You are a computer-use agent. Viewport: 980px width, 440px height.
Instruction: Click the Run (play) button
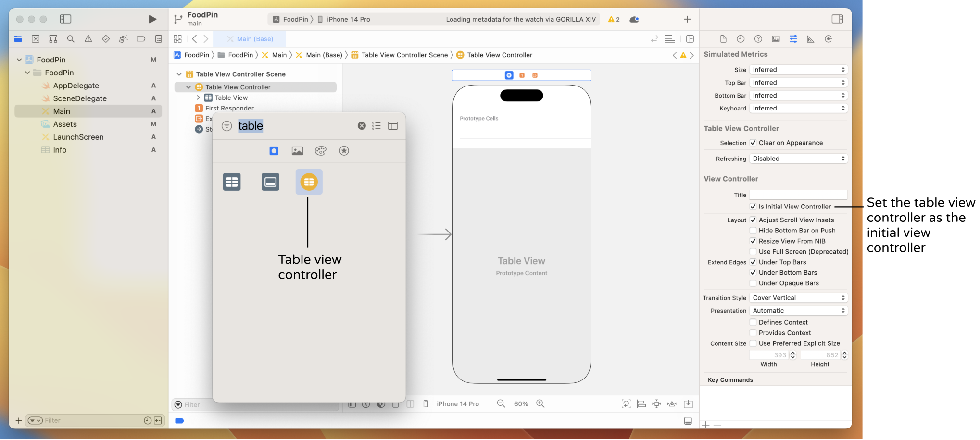pos(152,19)
